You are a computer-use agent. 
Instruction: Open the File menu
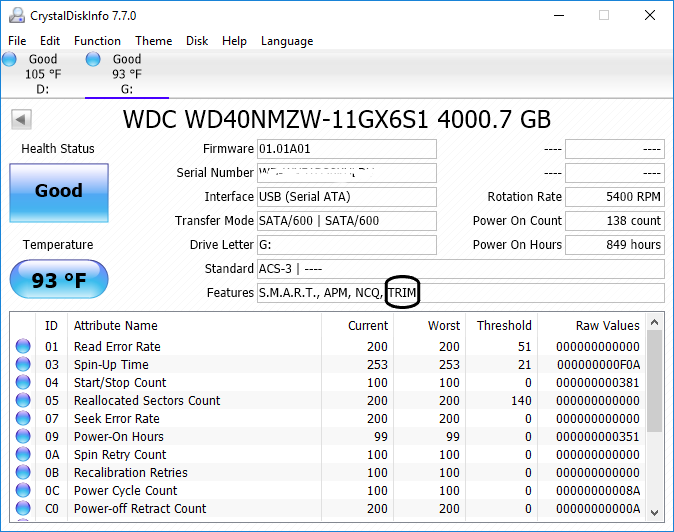coord(17,41)
